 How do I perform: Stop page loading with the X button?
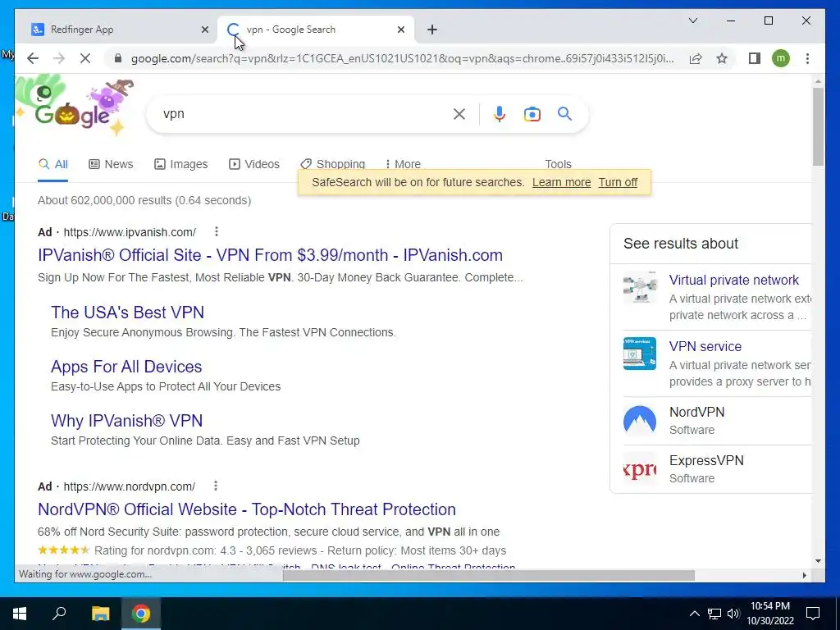(85, 58)
